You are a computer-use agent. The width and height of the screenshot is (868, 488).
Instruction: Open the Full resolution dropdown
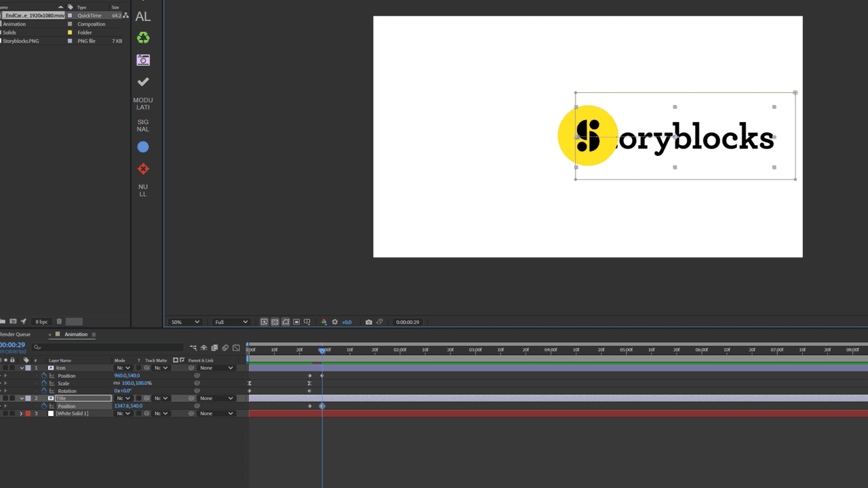231,322
